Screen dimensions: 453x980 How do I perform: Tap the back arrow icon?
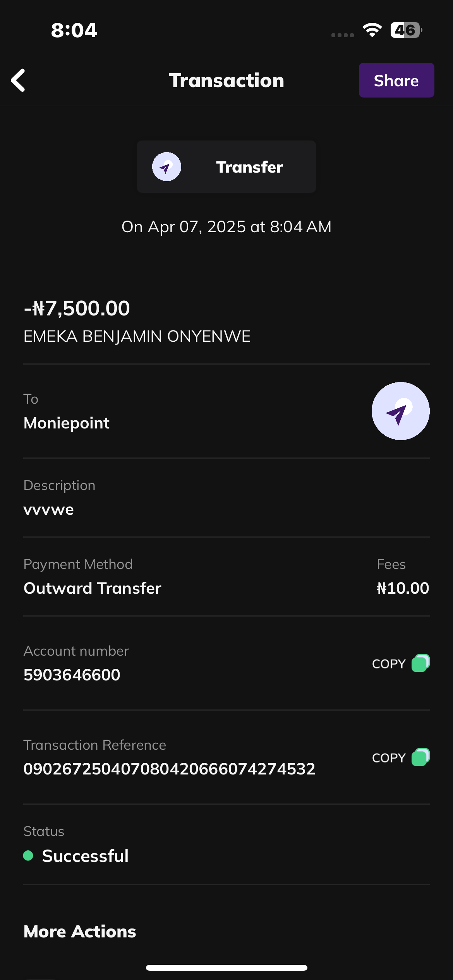pos(18,81)
